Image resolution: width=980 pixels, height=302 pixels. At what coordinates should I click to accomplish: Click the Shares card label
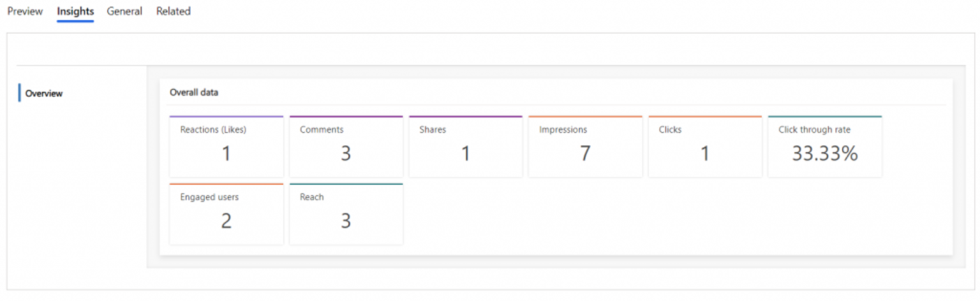[433, 130]
